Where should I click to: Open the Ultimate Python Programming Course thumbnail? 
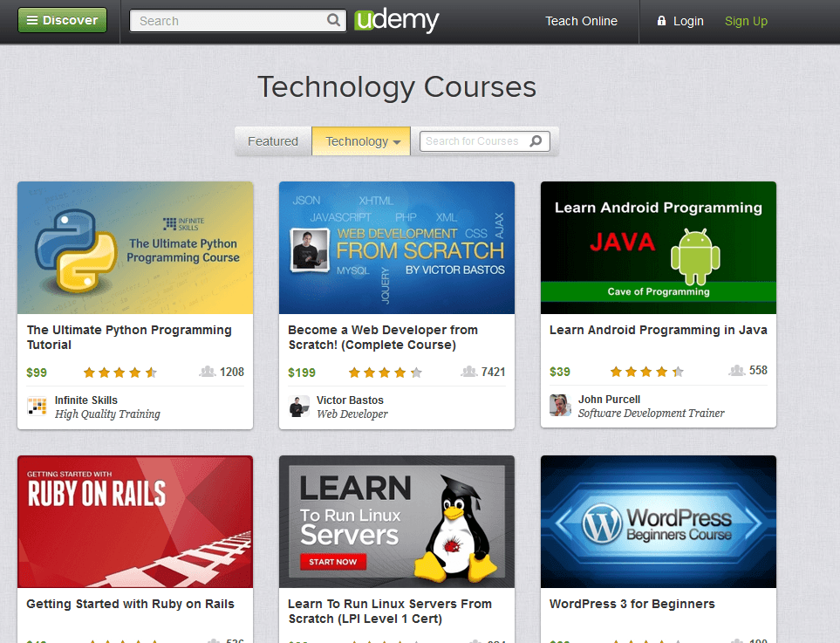(x=135, y=248)
